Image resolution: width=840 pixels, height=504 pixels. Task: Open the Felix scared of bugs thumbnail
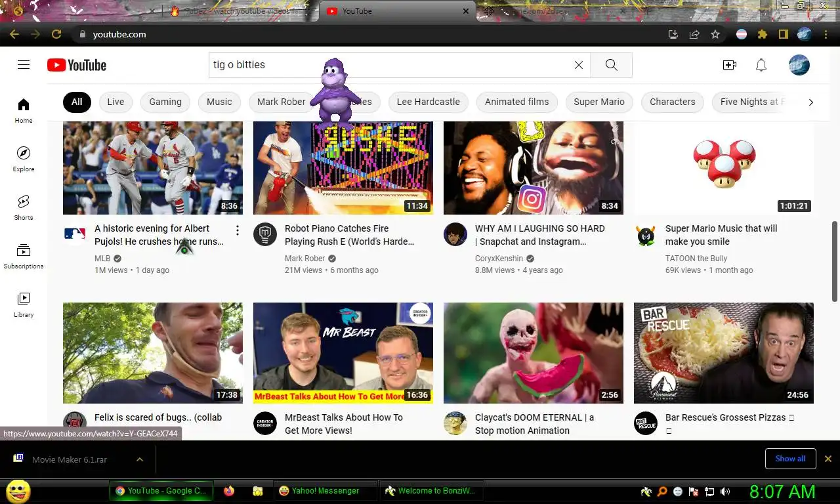[153, 353]
